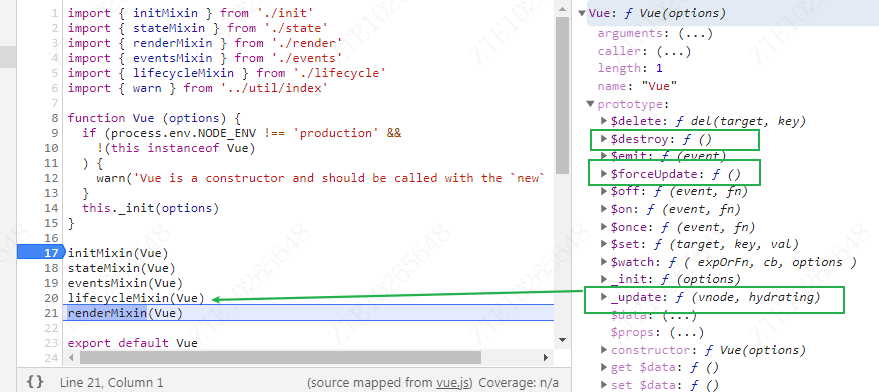Invoke getter for $props property
879x392 pixels.
point(687,333)
